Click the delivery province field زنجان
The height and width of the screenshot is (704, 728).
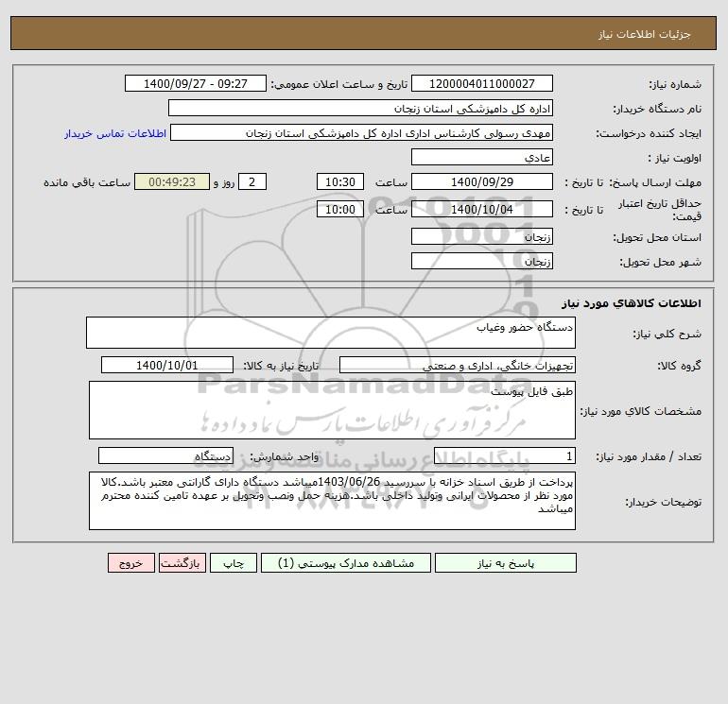coord(482,236)
